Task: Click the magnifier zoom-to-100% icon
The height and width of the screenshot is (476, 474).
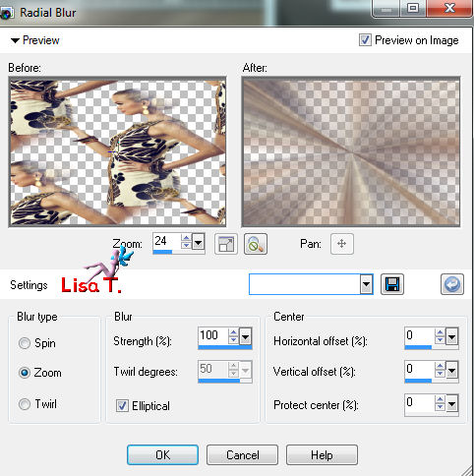Action: click(256, 244)
